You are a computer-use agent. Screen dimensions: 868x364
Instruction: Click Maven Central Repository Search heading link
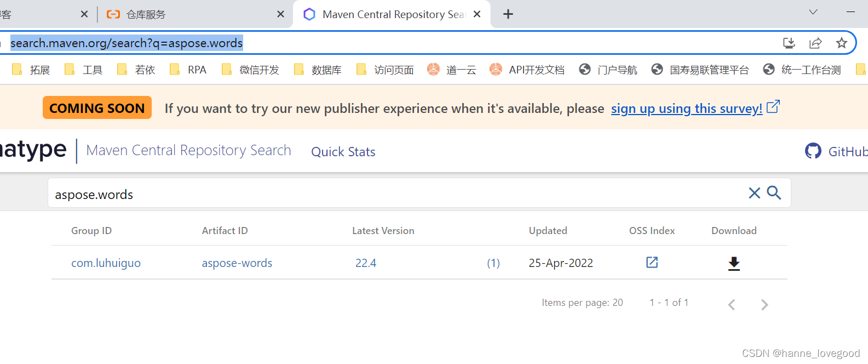click(188, 150)
